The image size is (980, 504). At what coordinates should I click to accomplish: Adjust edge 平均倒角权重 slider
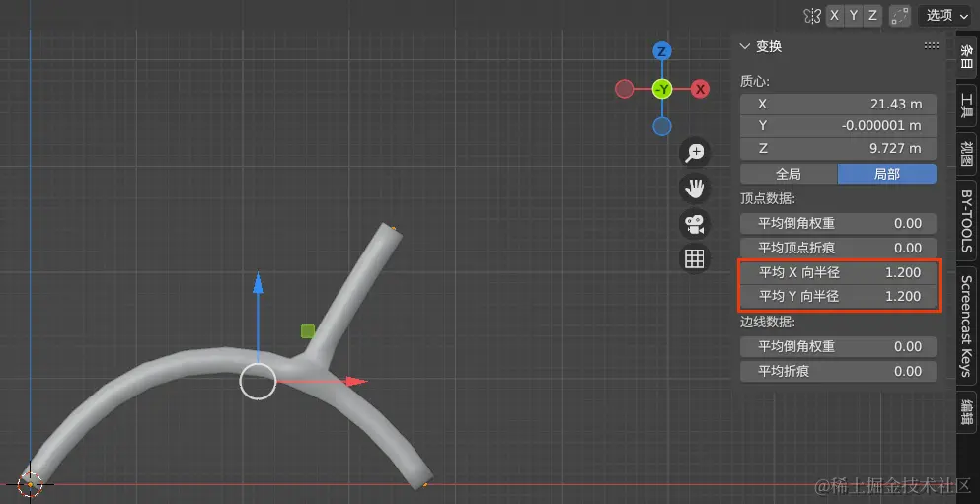[x=838, y=346]
